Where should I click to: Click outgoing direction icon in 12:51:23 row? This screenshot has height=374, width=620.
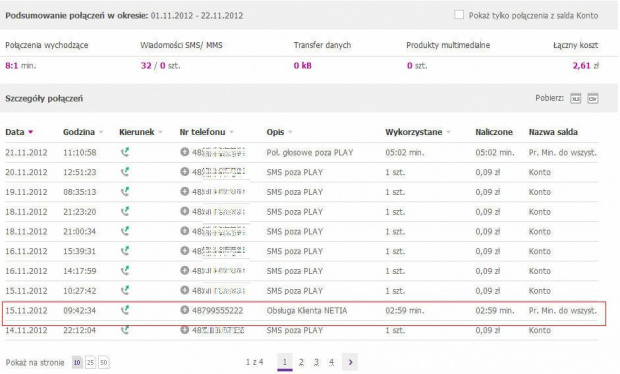coord(125,172)
